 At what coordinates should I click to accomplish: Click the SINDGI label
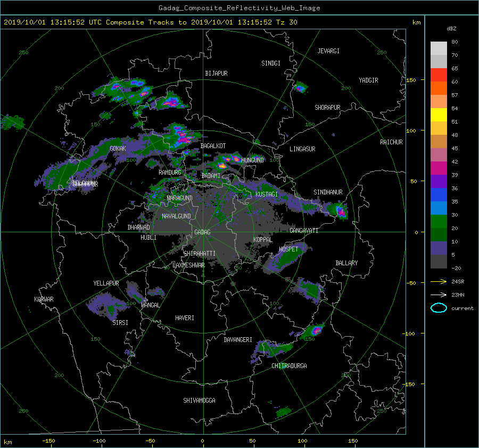point(271,63)
